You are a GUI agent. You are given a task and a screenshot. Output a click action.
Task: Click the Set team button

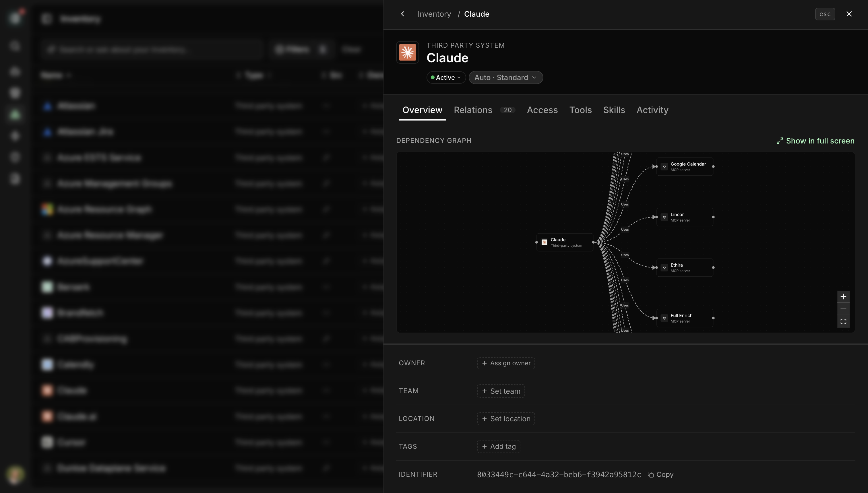501,391
